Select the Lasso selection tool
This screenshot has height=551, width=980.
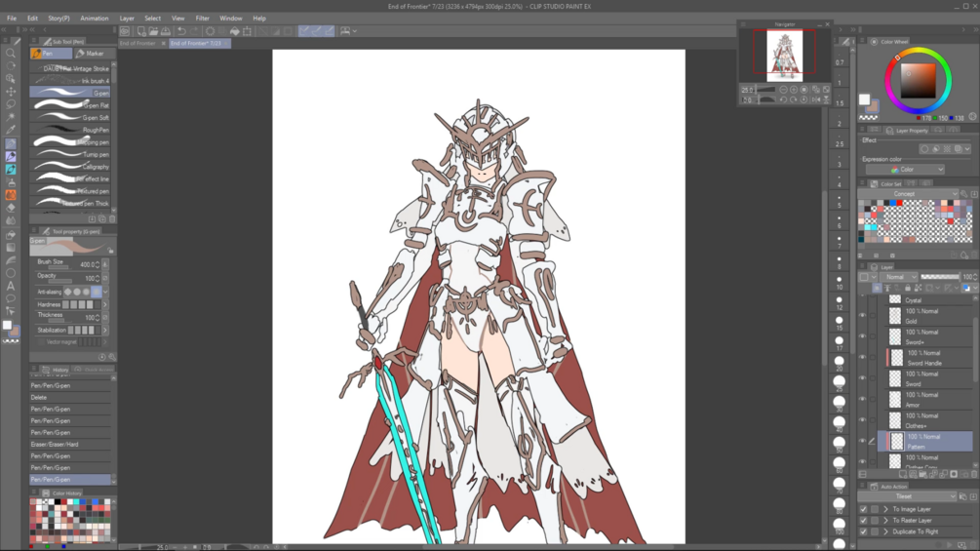[11, 104]
